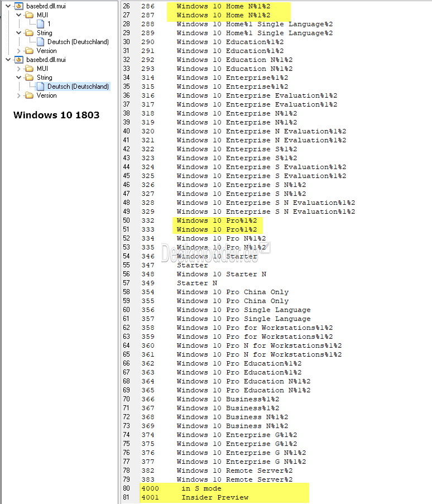Viewport: 432px width, 504px height.
Task: Collapse String folder above the selected Deutsch entry
Action: 18,78
